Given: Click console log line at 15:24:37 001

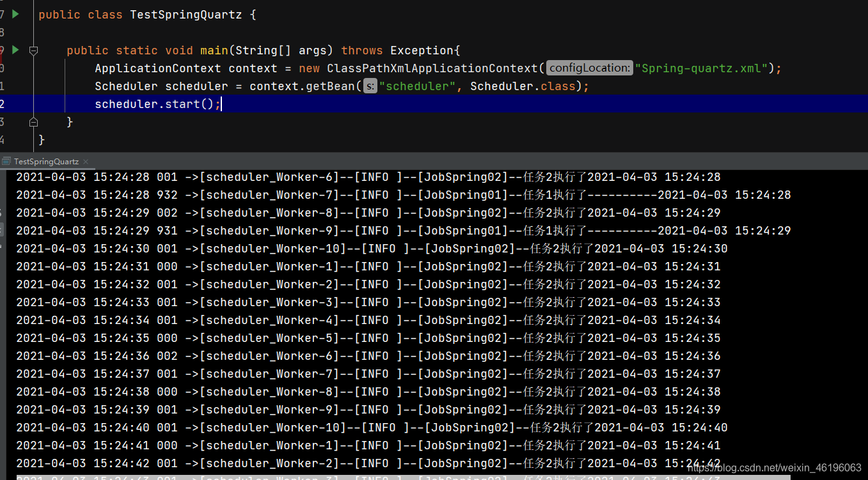Looking at the screenshot, I should click(x=368, y=374).
